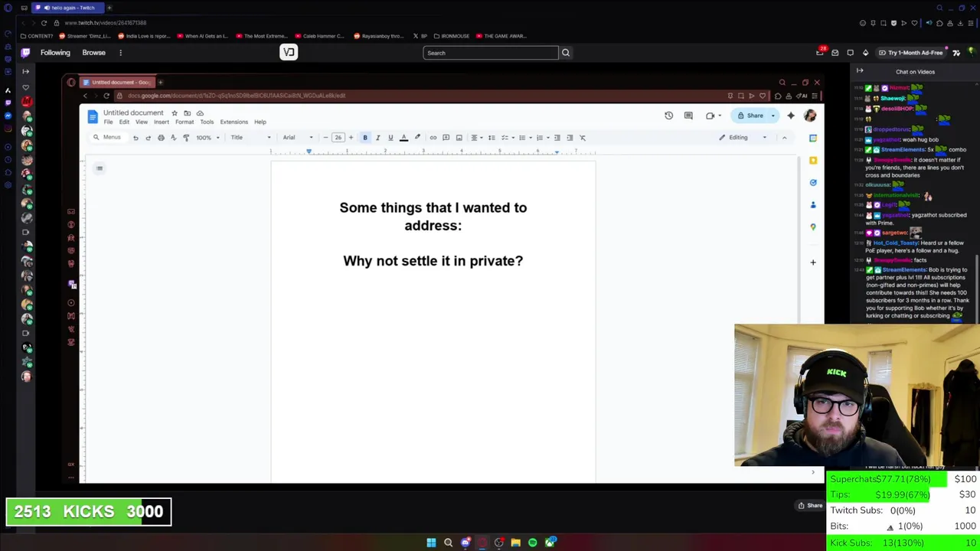Decrease font size with minus button
The width and height of the screenshot is (980, 551).
click(325, 138)
